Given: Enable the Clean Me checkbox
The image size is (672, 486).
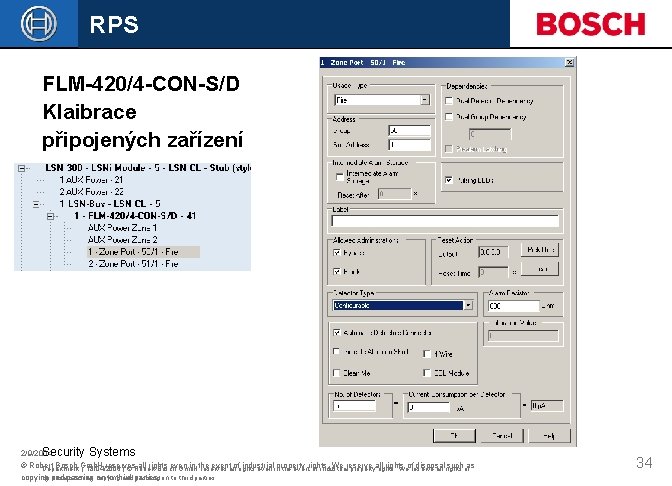Looking at the screenshot, I should point(336,373).
